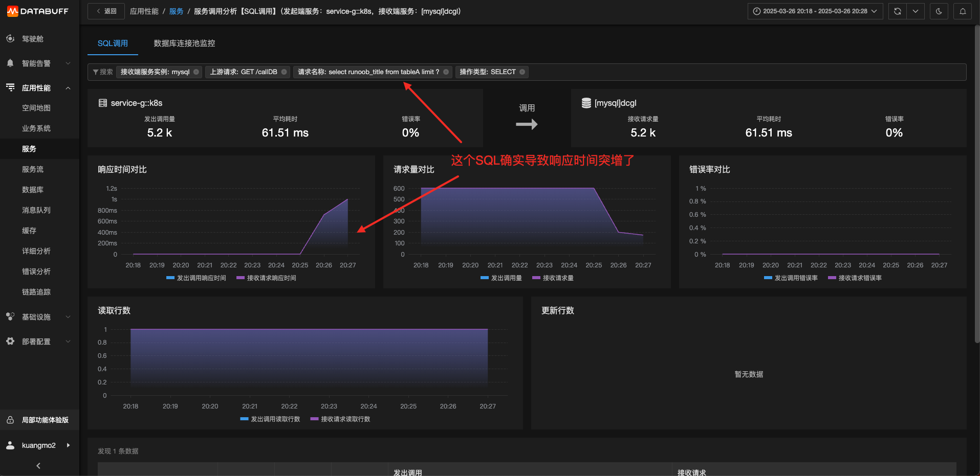This screenshot has width=980, height=476.
Task: Click the refresh icon in top bar
Action: [x=897, y=11]
